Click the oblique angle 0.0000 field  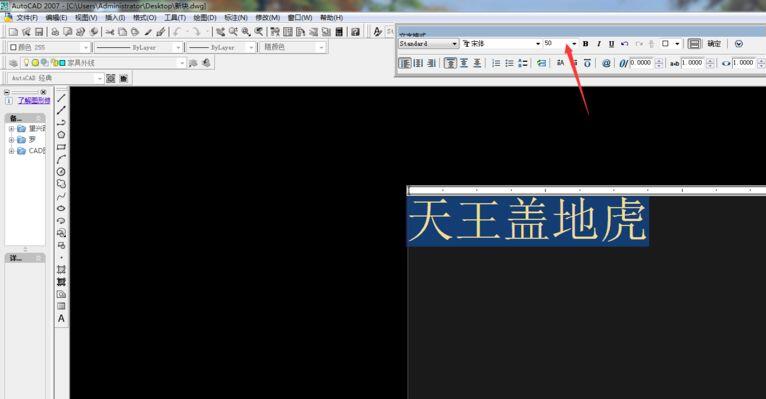coord(641,63)
